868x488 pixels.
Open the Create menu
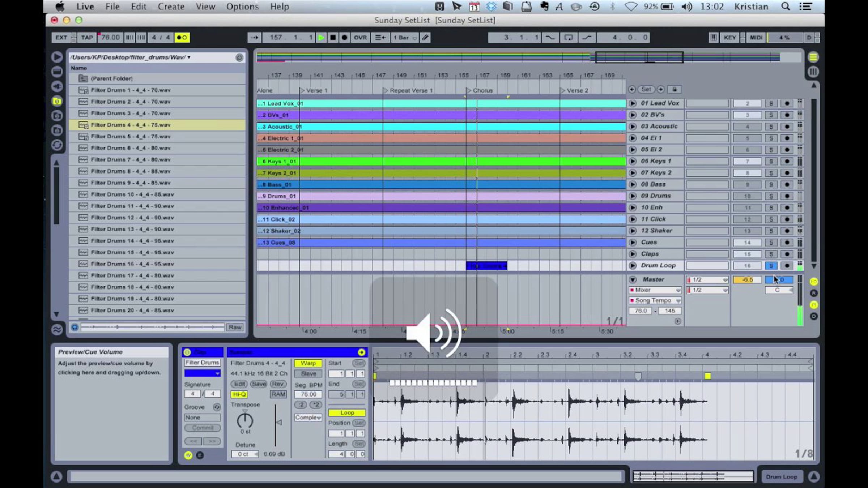[x=171, y=7]
